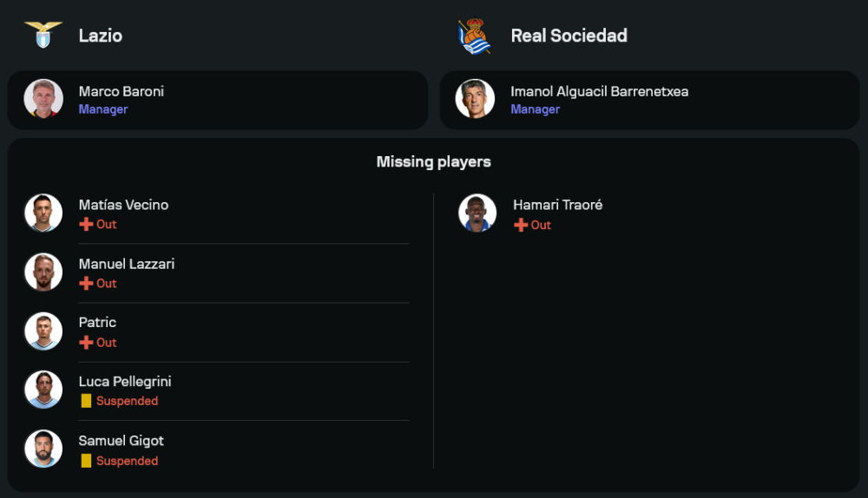Click Luca Pellegrini's player avatar
The height and width of the screenshot is (498, 868).
coord(43,390)
